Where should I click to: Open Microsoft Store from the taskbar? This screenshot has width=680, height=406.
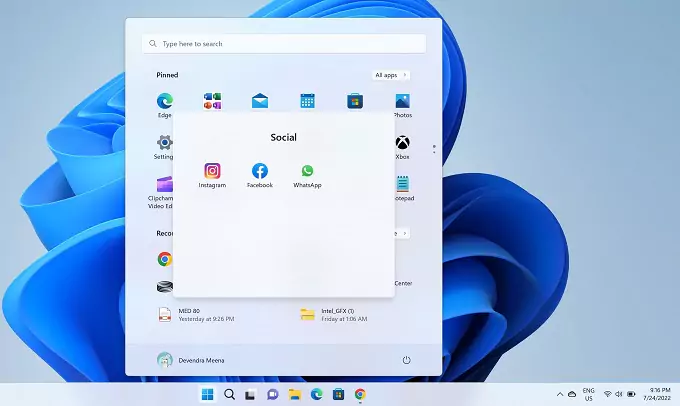point(338,394)
